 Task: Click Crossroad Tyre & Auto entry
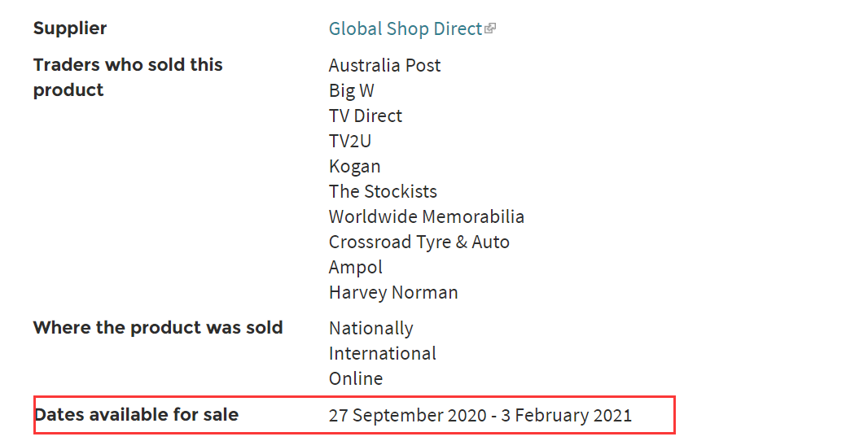point(419,242)
